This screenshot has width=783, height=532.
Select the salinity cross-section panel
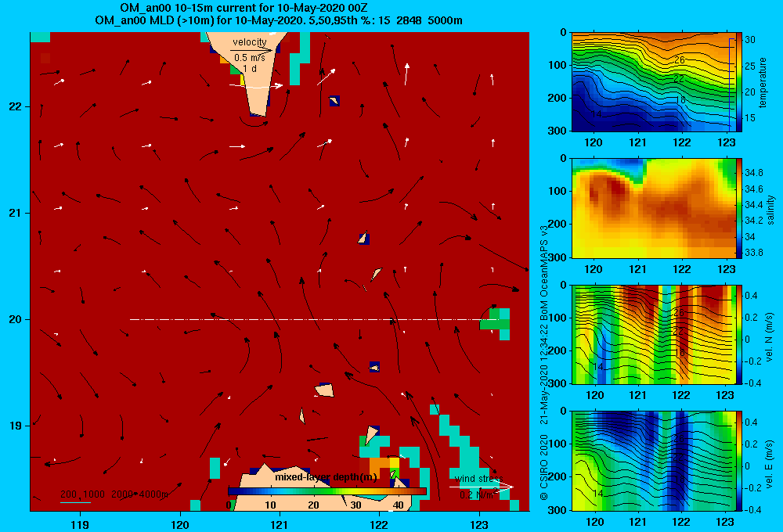coord(654,208)
